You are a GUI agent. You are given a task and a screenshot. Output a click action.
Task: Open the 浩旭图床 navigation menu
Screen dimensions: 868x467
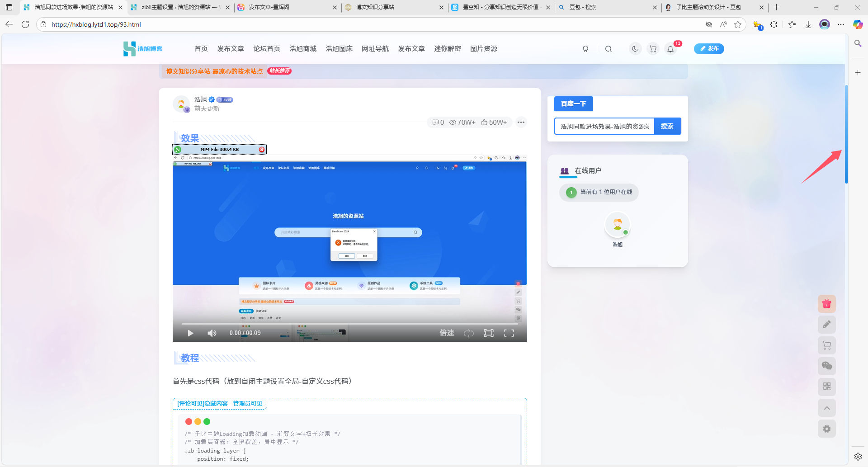tap(339, 48)
